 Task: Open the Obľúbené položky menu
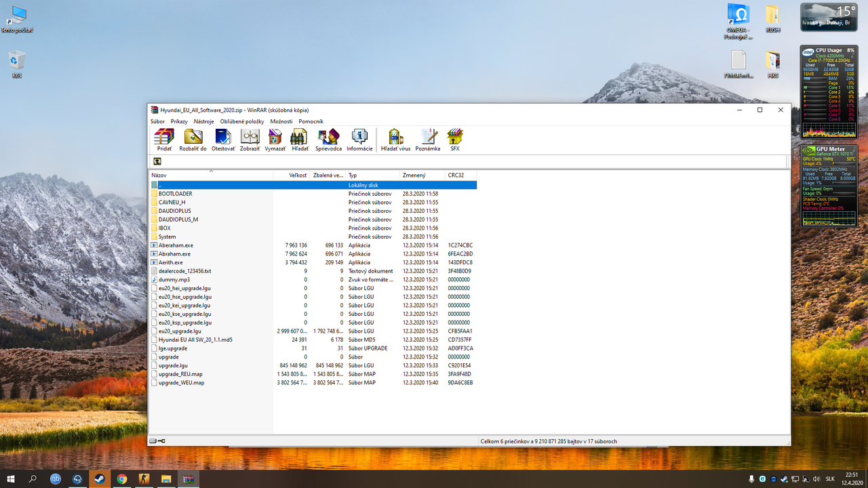coord(241,121)
